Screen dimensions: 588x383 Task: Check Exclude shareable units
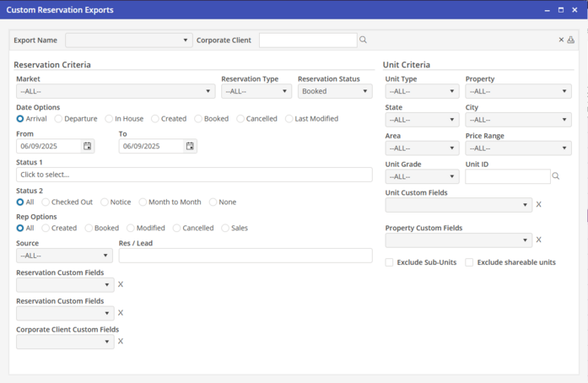[x=470, y=262]
